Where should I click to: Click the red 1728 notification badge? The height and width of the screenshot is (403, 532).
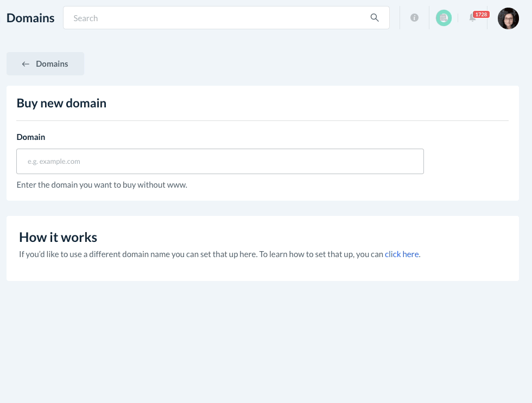[481, 14]
